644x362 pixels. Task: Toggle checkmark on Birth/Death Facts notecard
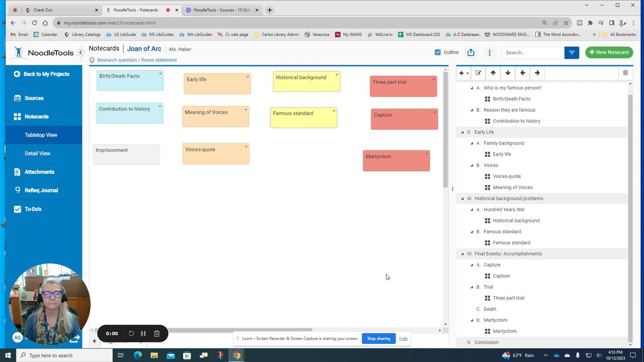[160, 73]
